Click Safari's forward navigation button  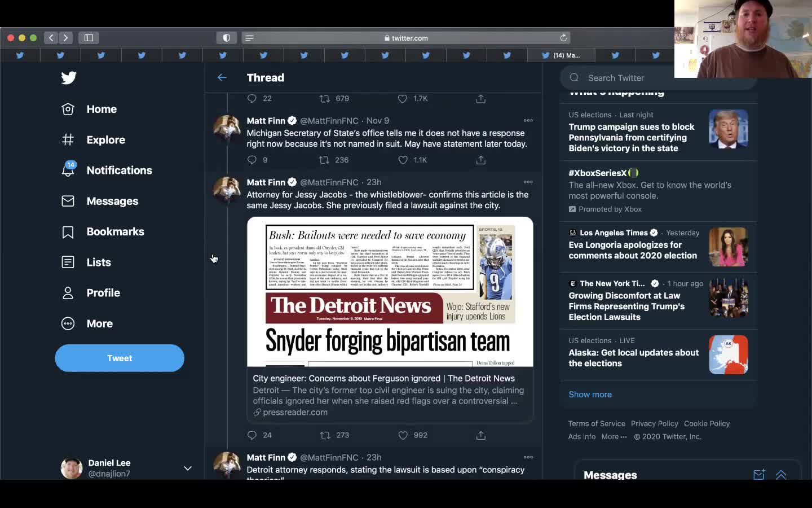[x=66, y=38]
